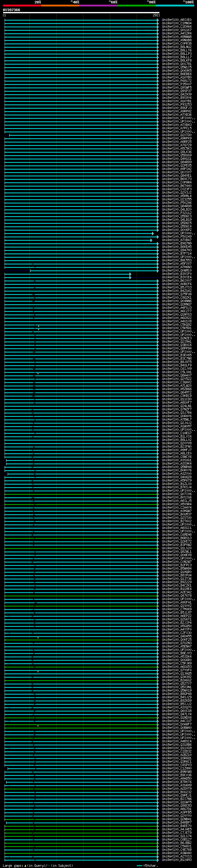Select hit label UniRef100_O23255
Image resolution: width=197 pixels, height=868 pixels.
(x=176, y=200)
